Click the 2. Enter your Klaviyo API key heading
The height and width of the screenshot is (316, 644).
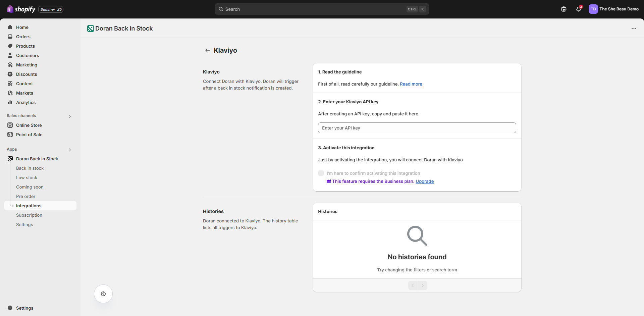pyautogui.click(x=348, y=102)
